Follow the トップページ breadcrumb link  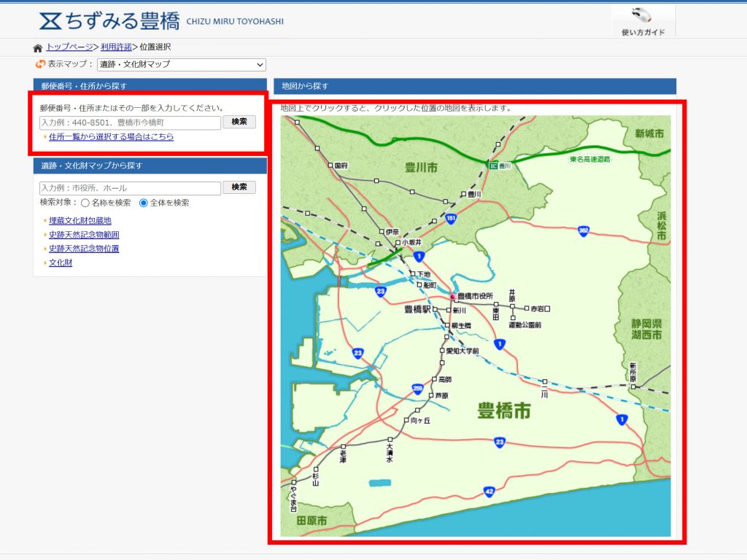[x=69, y=47]
